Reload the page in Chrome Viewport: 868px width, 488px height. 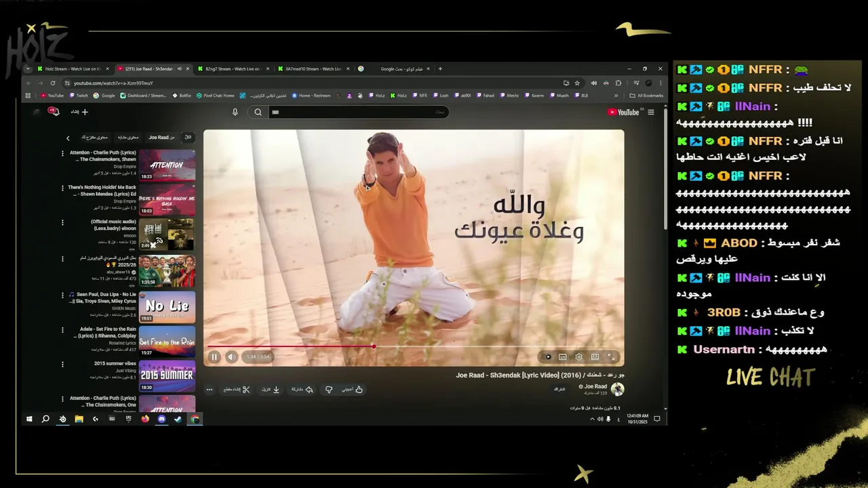(x=53, y=83)
